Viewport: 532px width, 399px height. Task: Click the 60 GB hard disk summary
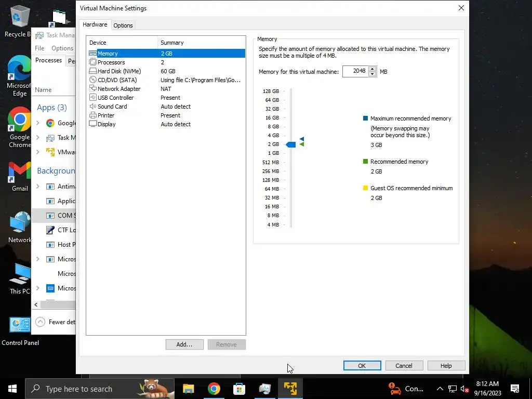(168, 71)
